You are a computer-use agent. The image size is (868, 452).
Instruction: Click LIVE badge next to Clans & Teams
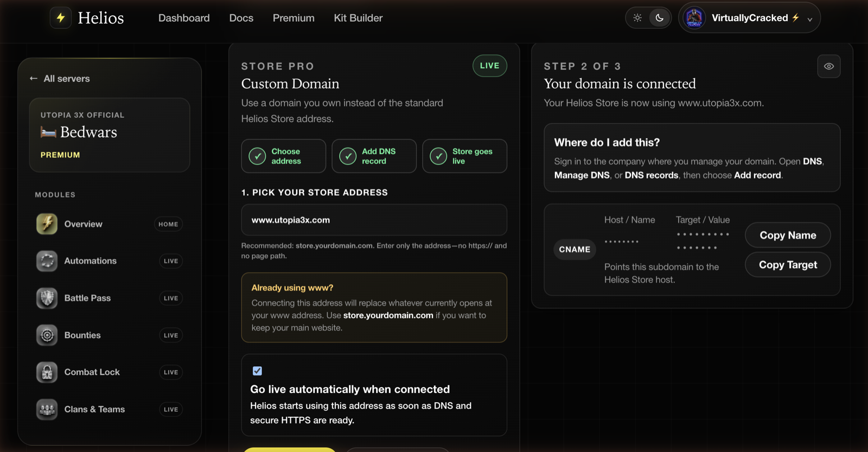[x=171, y=409]
